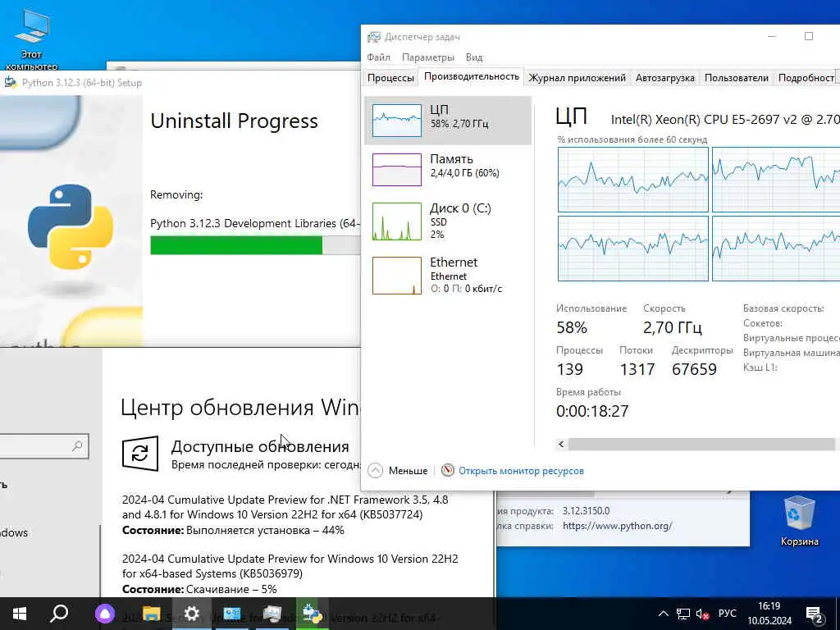
Task: Switch to the Журнал приложений tab
Action: pos(577,78)
